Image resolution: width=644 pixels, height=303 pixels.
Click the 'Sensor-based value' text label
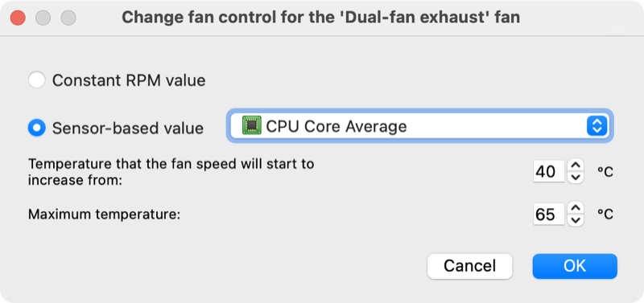[128, 129]
